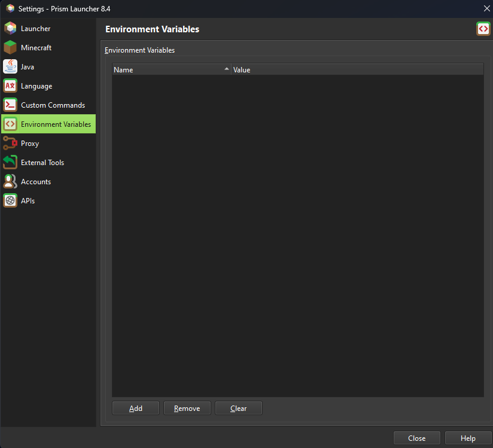This screenshot has width=493, height=448.
Task: Click the External Tools arrow icon
Action: (x=10, y=163)
